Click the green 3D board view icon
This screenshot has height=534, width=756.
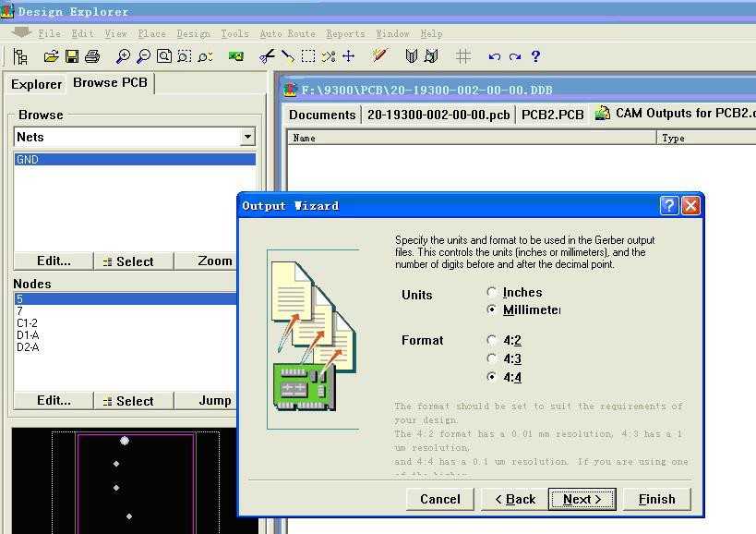(x=236, y=56)
